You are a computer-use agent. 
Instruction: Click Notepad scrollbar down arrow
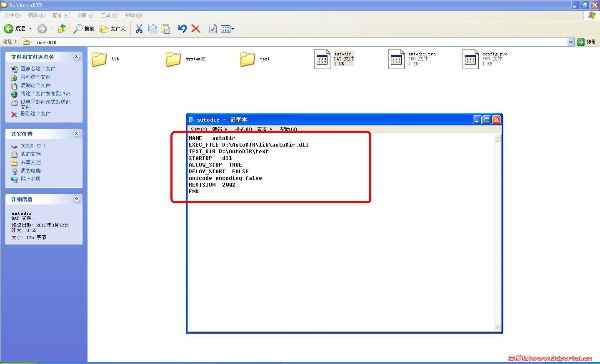497,328
